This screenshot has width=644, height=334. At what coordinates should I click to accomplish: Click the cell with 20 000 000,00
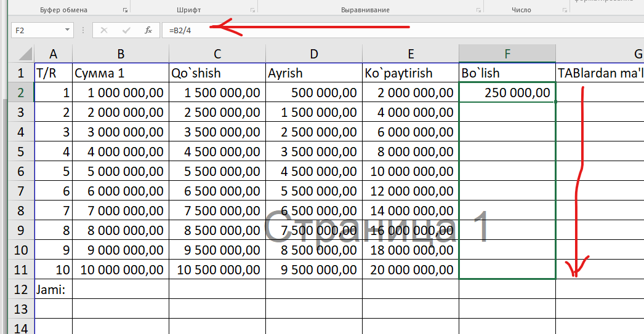click(411, 269)
